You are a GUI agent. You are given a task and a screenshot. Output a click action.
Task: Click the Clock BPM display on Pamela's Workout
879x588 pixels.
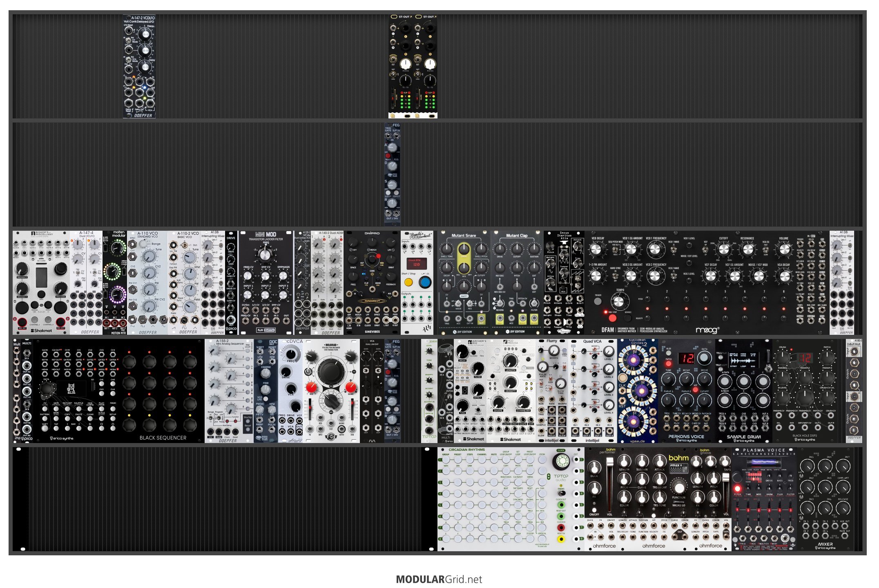[x=417, y=263]
